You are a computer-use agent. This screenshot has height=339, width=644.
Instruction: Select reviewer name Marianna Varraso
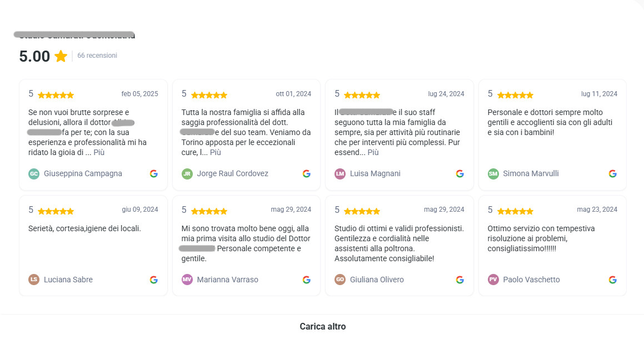pos(228,280)
